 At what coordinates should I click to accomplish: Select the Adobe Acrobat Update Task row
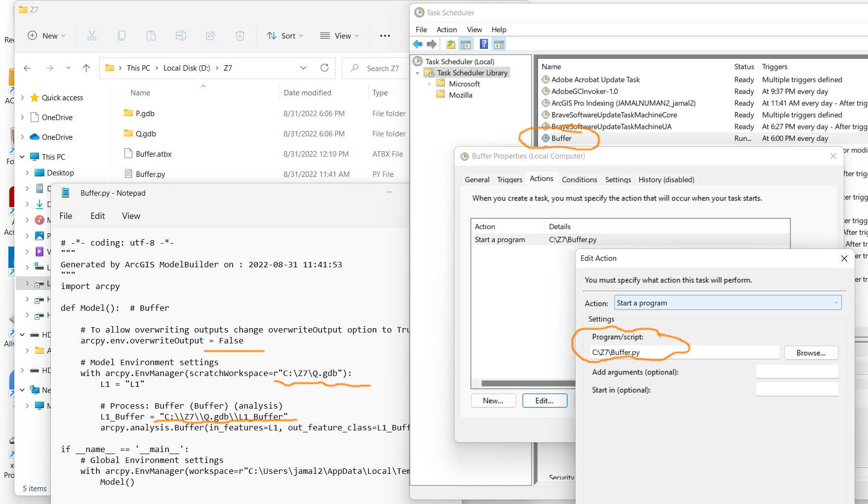coord(703,80)
